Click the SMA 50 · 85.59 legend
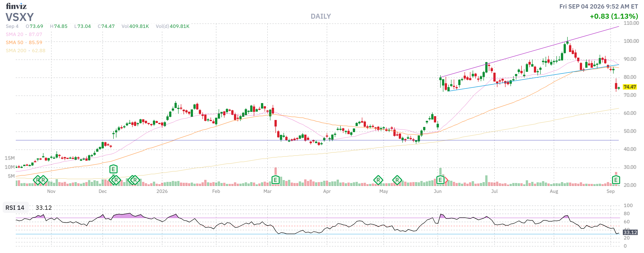Image resolution: width=644 pixels, height=253 pixels. 24,43
